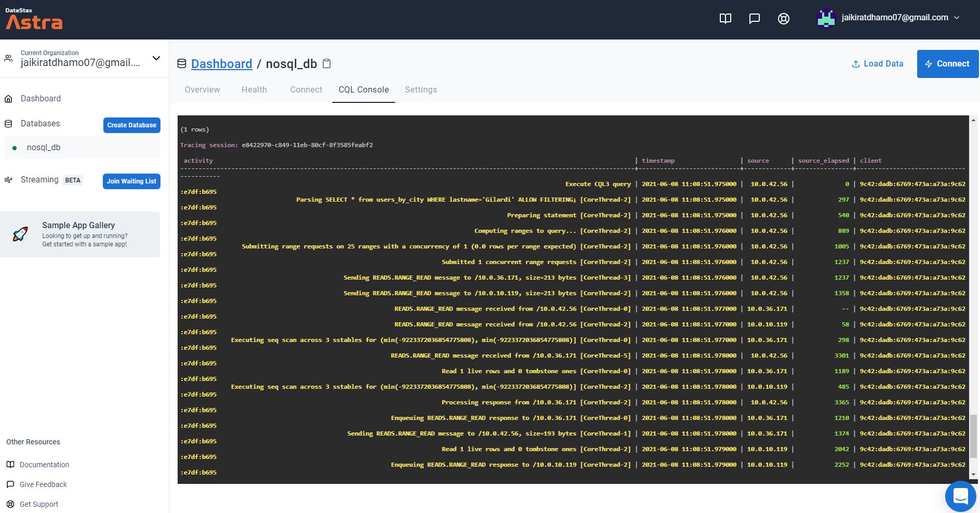Switch to the Health tab
Screen dimensions: 980x513
[254, 89]
